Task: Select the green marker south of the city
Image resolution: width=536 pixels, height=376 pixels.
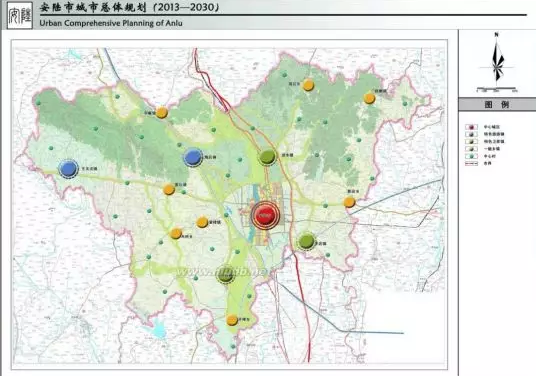Action: click(x=225, y=274)
